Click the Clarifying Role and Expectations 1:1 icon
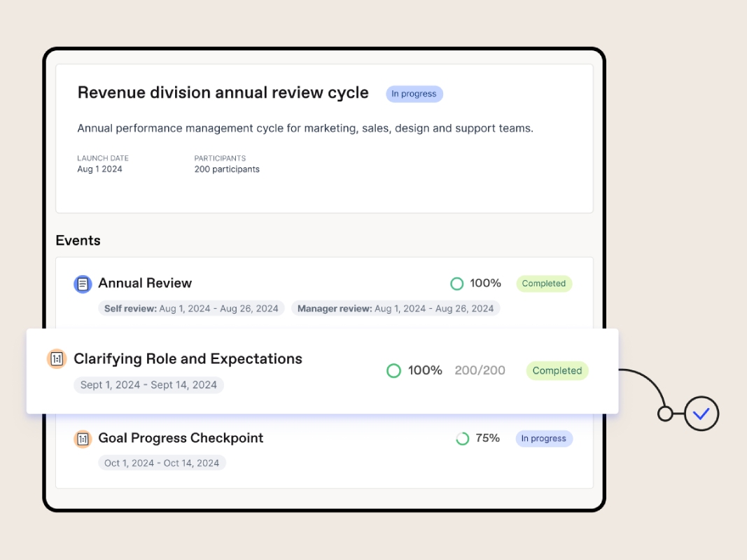Image resolution: width=747 pixels, height=560 pixels. point(56,359)
